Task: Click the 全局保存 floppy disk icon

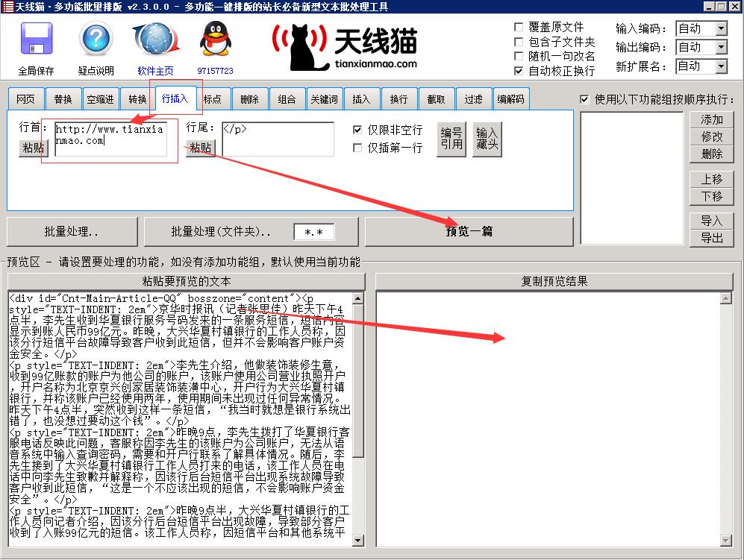Action: coord(36,38)
